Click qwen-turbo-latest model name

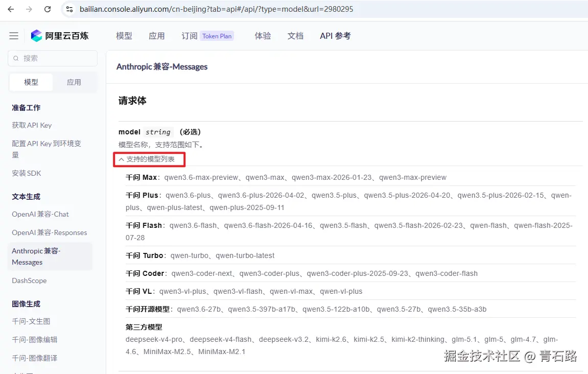[x=245, y=255]
